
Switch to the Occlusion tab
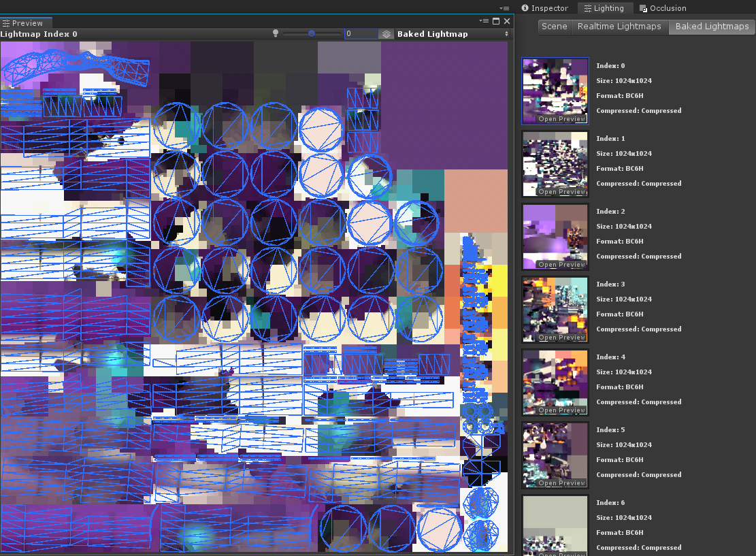coord(663,8)
